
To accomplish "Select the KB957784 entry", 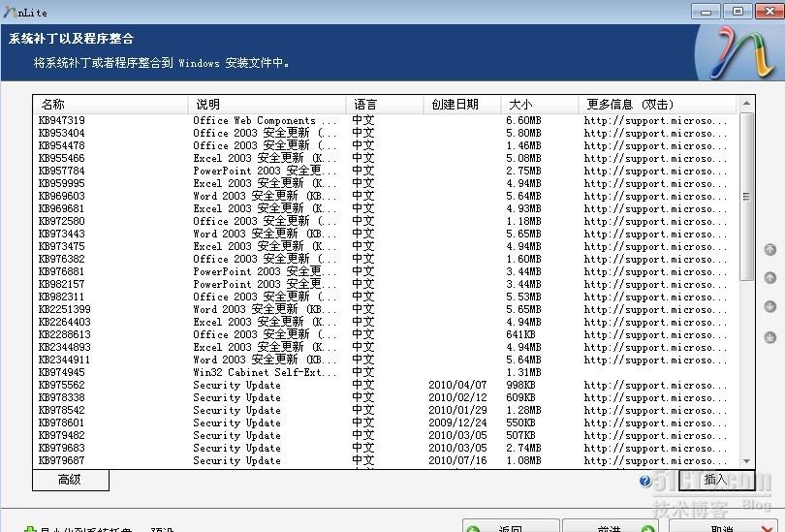I will (x=386, y=171).
